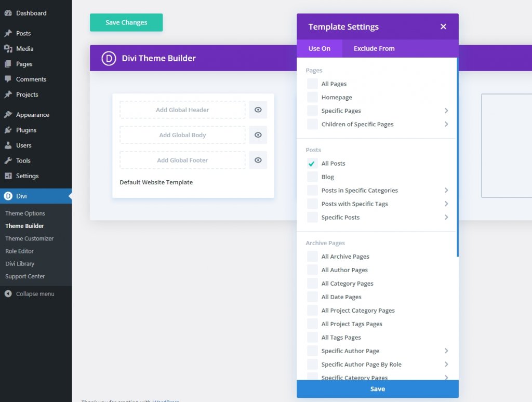Expand Specific Posts chevron
Screen dimensions: 532x402
[x=446, y=217]
